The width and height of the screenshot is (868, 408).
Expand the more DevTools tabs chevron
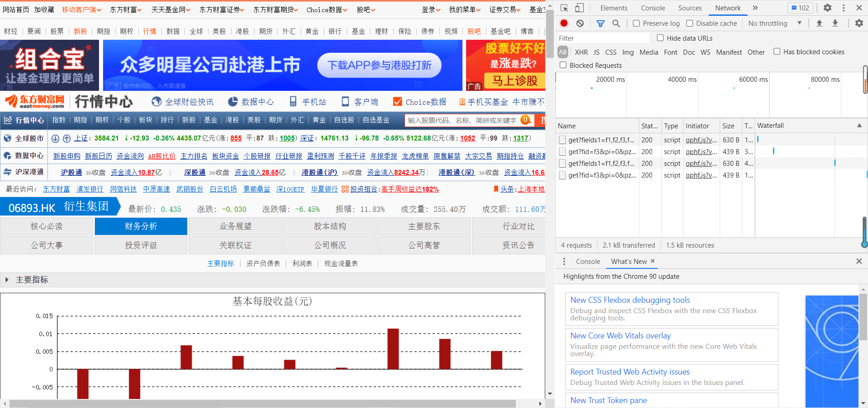755,8
